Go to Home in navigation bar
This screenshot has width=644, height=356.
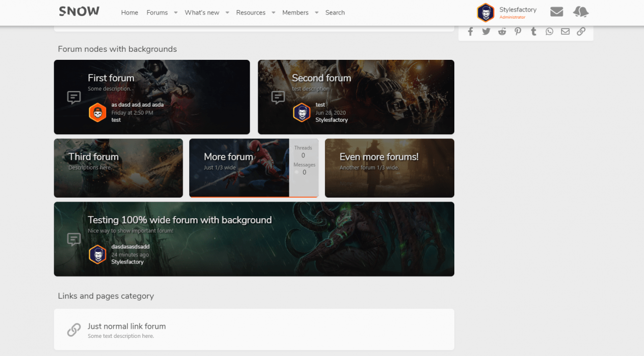pos(129,13)
